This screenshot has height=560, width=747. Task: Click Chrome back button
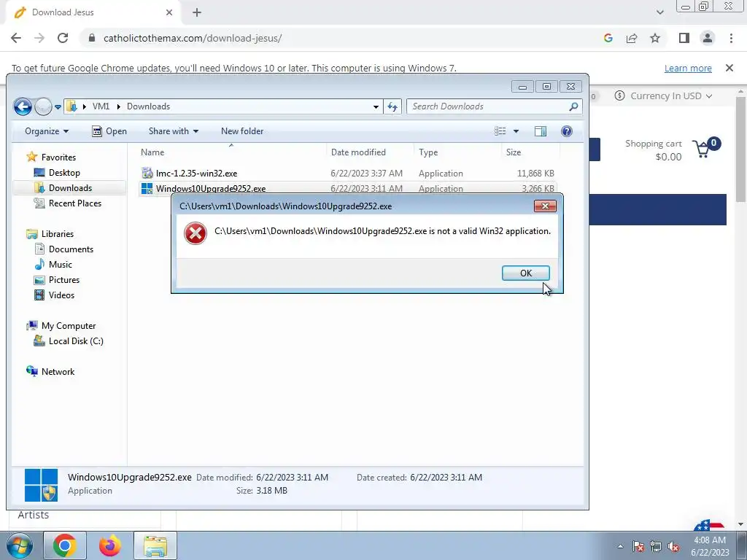pos(16,38)
